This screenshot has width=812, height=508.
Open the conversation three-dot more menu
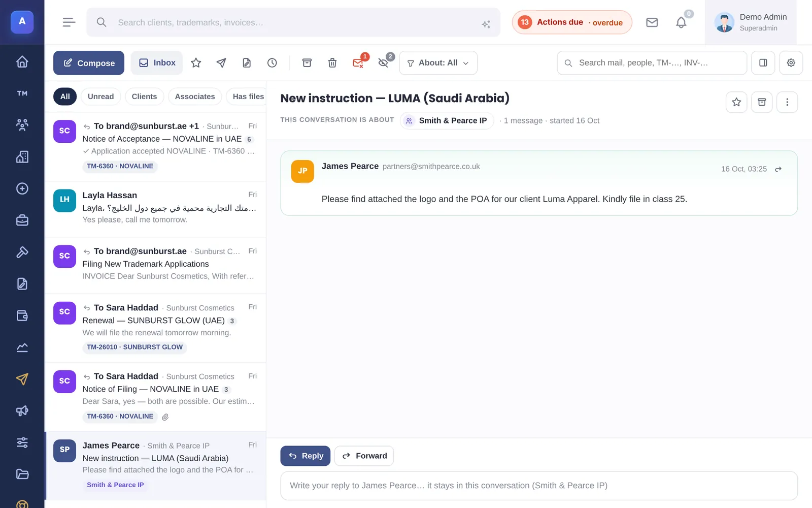pyautogui.click(x=787, y=102)
